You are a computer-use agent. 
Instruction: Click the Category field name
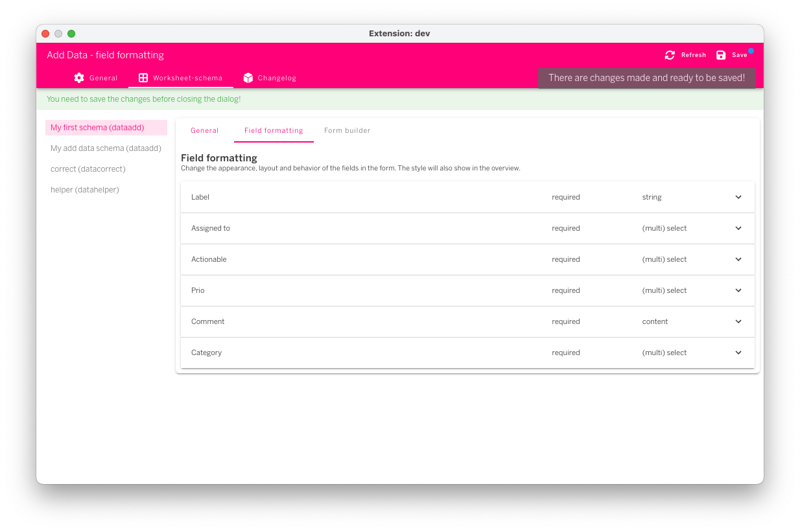(206, 353)
